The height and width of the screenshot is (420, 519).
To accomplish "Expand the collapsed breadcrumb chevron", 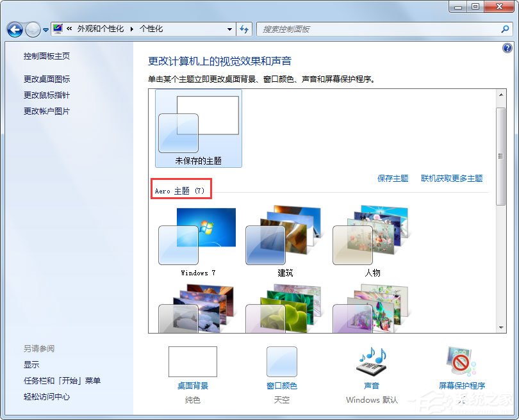I will tap(69, 29).
